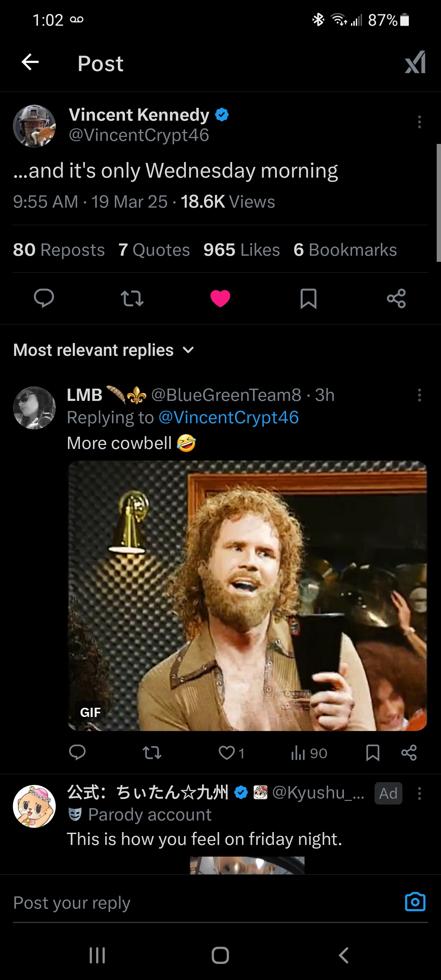
Task: Open more options on the Kyushu ad
Action: 419,793
